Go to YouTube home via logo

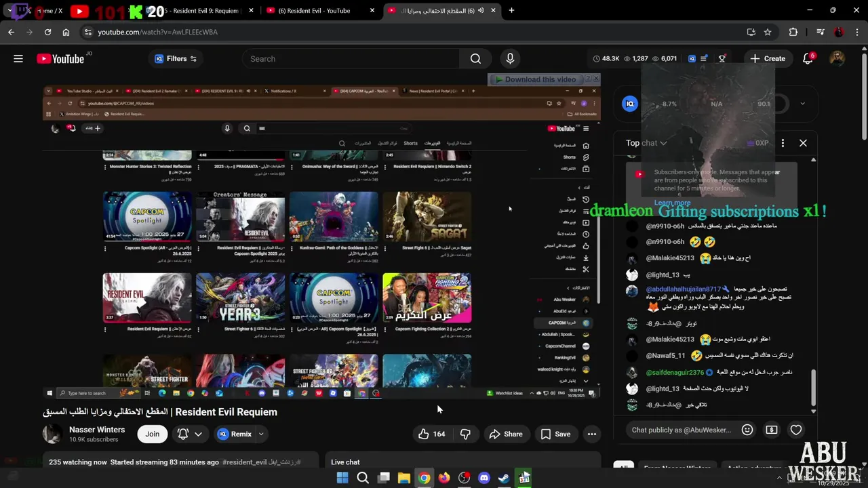(61, 59)
